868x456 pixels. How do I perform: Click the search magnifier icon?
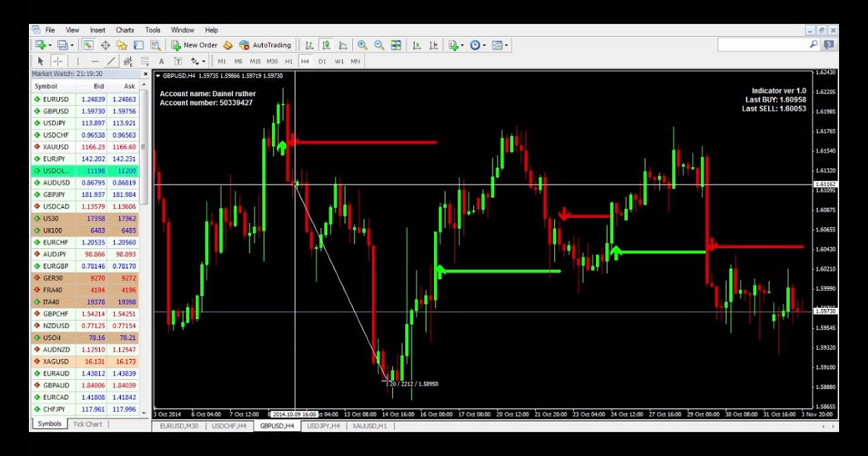click(x=814, y=45)
